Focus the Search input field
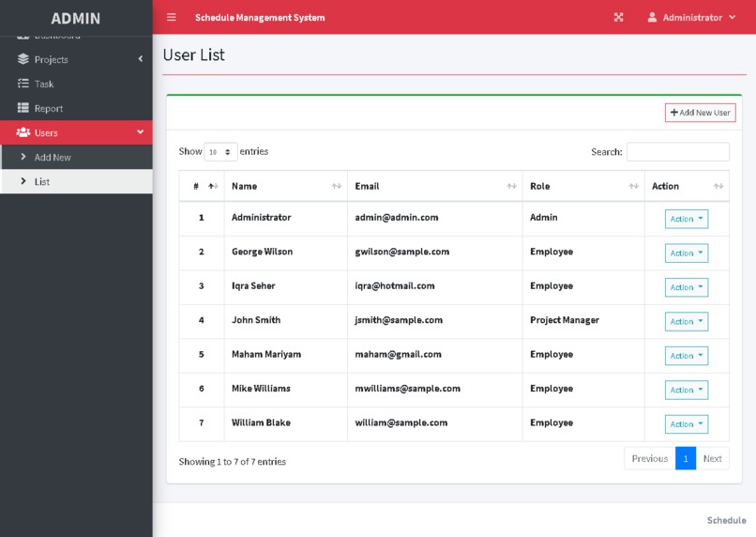The image size is (756, 537). pyautogui.click(x=677, y=151)
